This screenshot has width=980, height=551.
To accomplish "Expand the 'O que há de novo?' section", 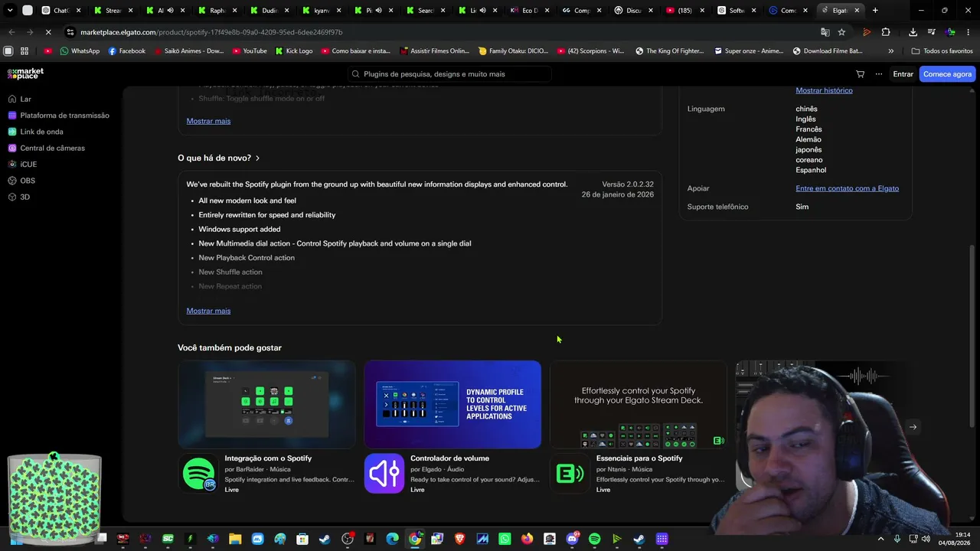I will coord(219,158).
